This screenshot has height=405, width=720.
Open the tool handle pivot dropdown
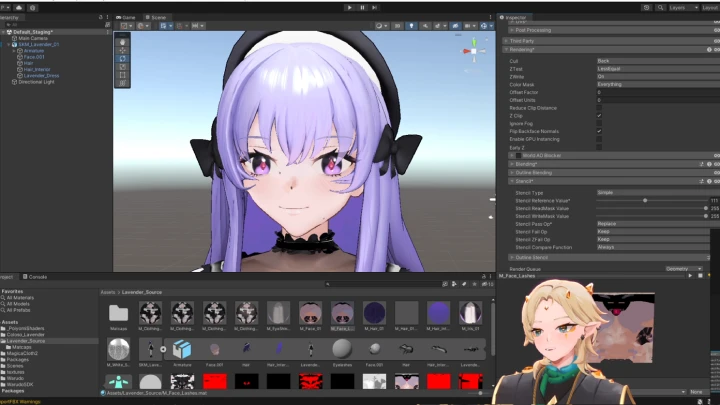pyautogui.click(x=125, y=26)
